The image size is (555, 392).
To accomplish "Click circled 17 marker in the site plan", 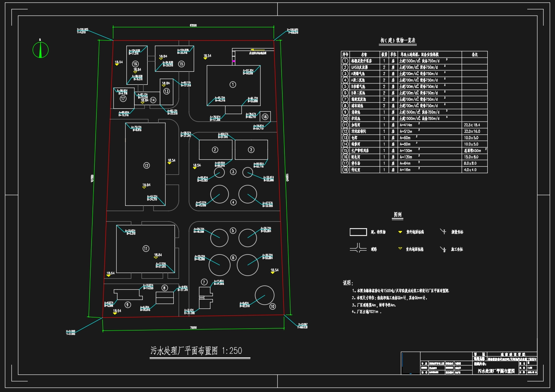I will pos(123,98).
